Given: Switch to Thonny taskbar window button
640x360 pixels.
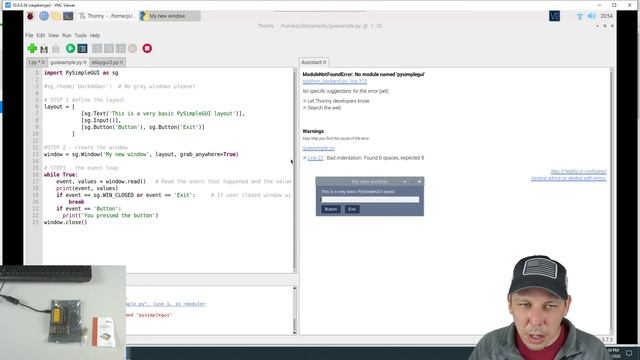Looking at the screenshot, I should pos(107,16).
